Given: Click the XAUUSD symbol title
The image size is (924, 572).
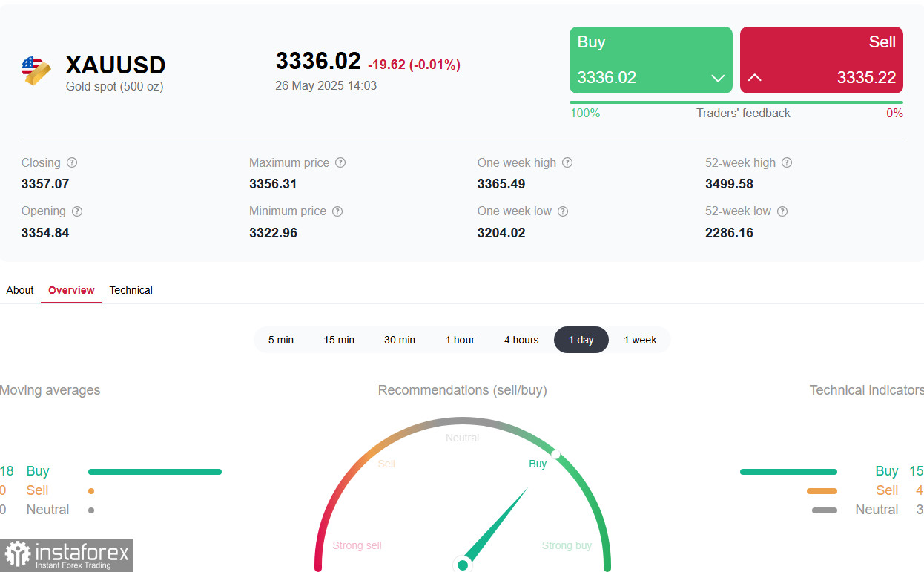Looking at the screenshot, I should [x=116, y=65].
